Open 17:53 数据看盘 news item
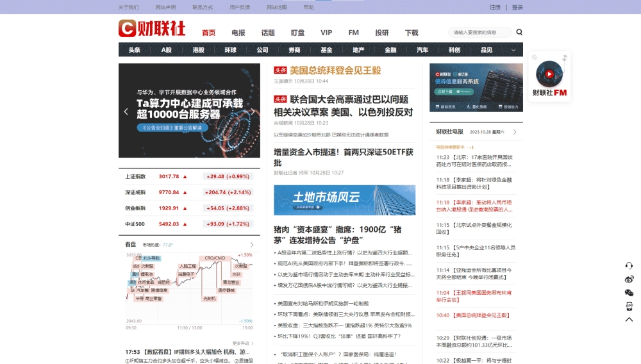 point(188,352)
